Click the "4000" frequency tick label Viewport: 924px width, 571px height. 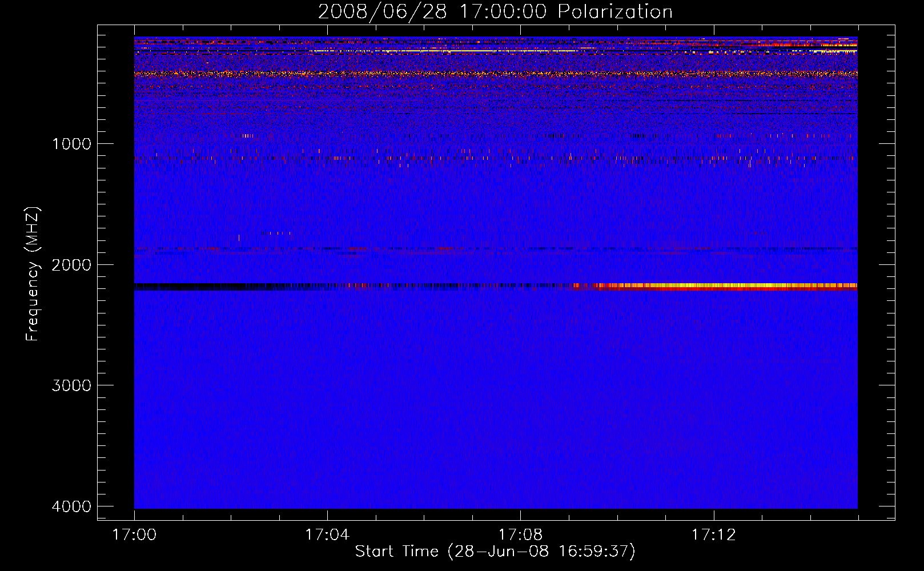(x=71, y=506)
